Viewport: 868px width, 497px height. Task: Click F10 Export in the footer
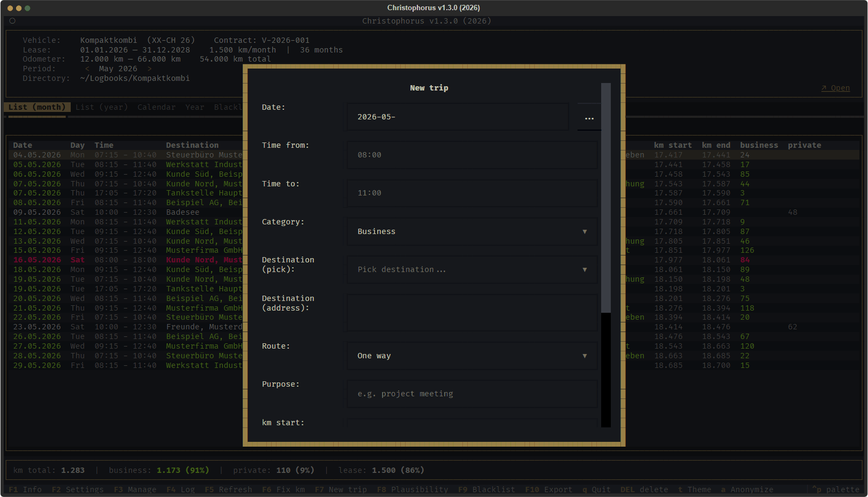pos(549,490)
